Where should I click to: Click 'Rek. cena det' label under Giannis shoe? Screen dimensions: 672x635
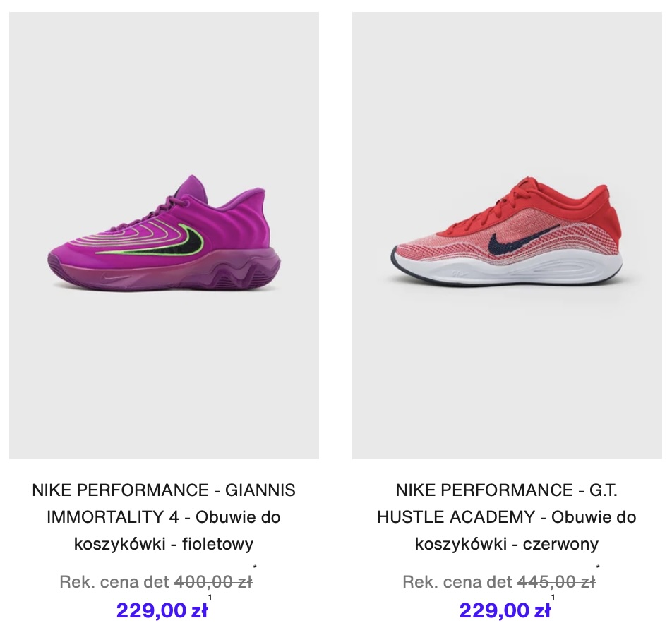click(x=114, y=582)
